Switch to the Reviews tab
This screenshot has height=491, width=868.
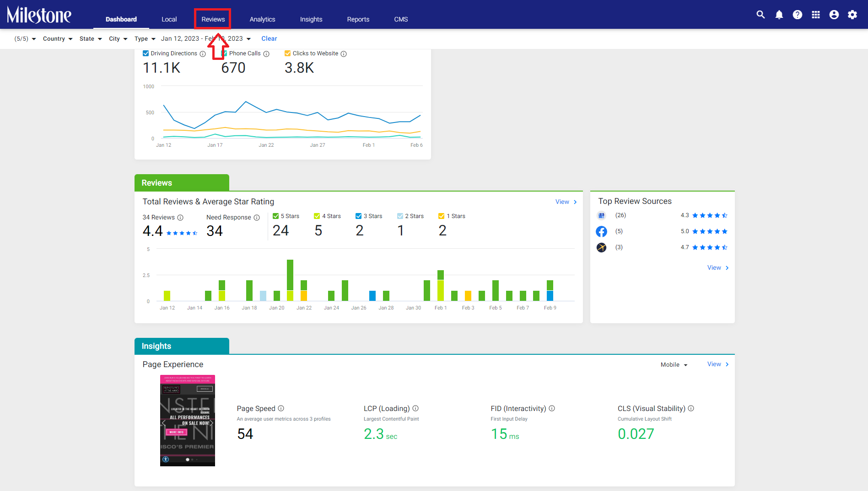click(x=213, y=19)
